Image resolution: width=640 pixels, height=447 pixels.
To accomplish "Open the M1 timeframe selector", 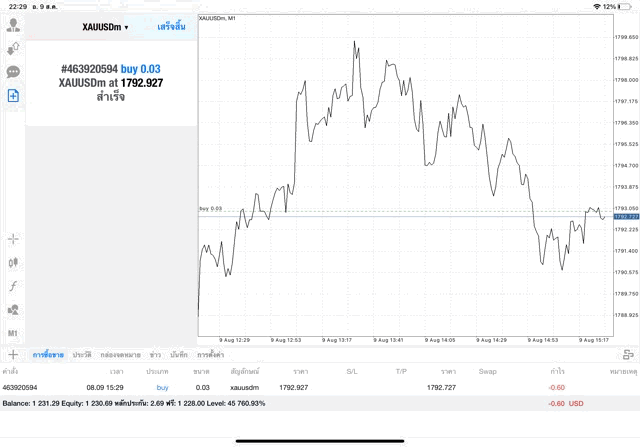I will tap(13, 333).
